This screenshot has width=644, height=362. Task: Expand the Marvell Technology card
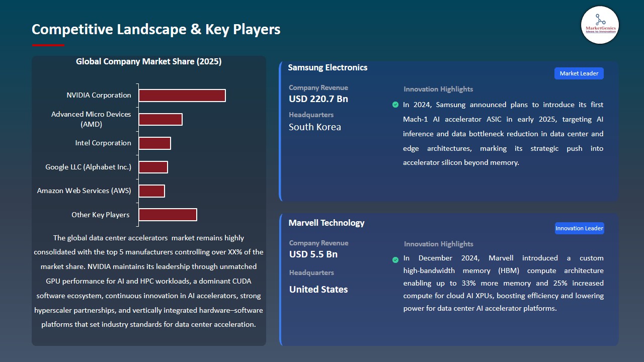[x=448, y=279]
